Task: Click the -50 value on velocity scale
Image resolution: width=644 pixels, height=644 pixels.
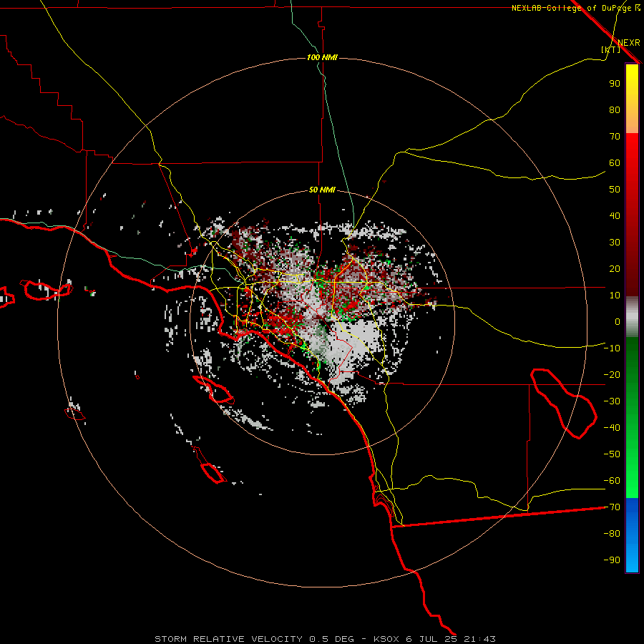Action: pos(612,454)
